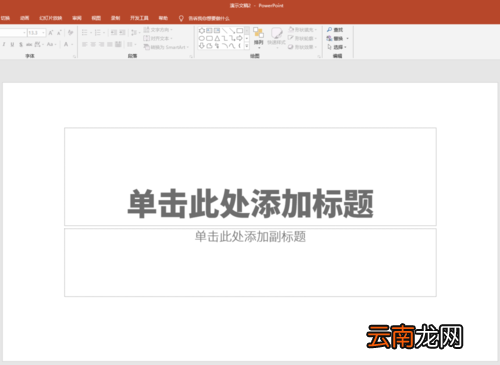Increase the list indent level
This screenshot has height=365, width=500.
pyautogui.click(x=122, y=32)
